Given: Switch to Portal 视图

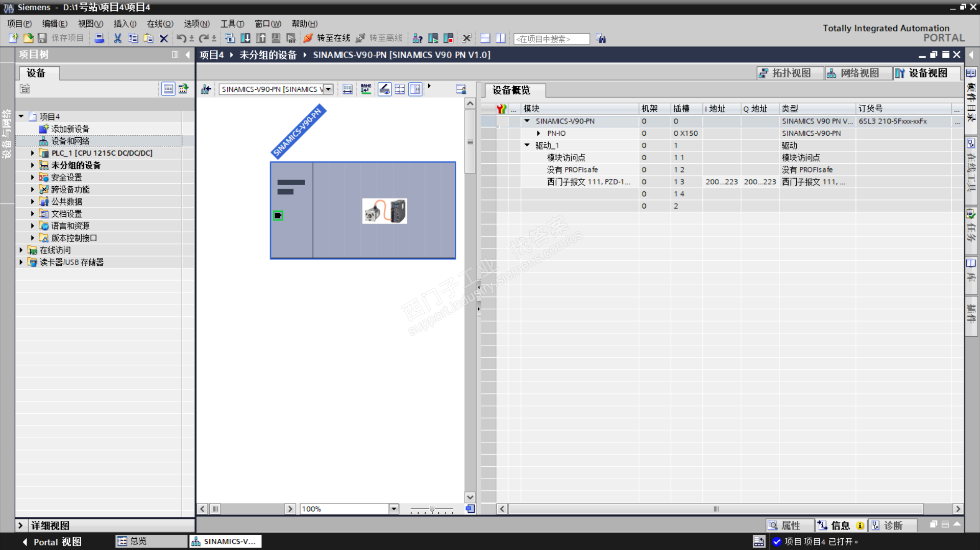Looking at the screenshot, I should pos(53,542).
